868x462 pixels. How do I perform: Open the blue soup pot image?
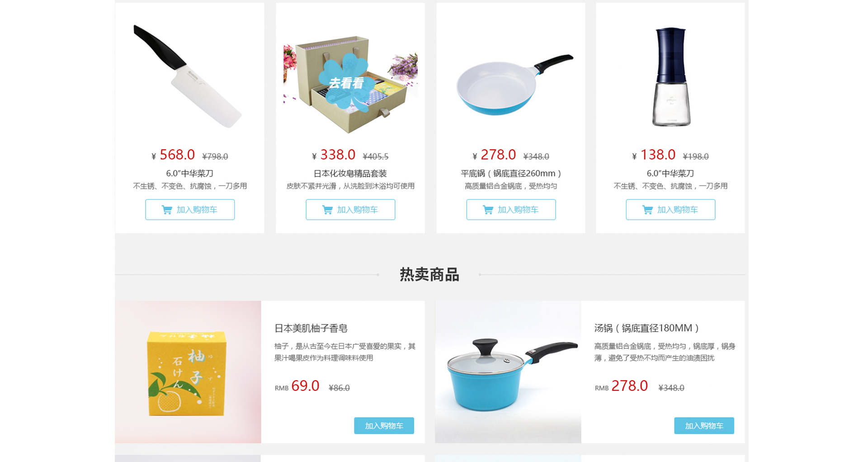tap(508, 372)
